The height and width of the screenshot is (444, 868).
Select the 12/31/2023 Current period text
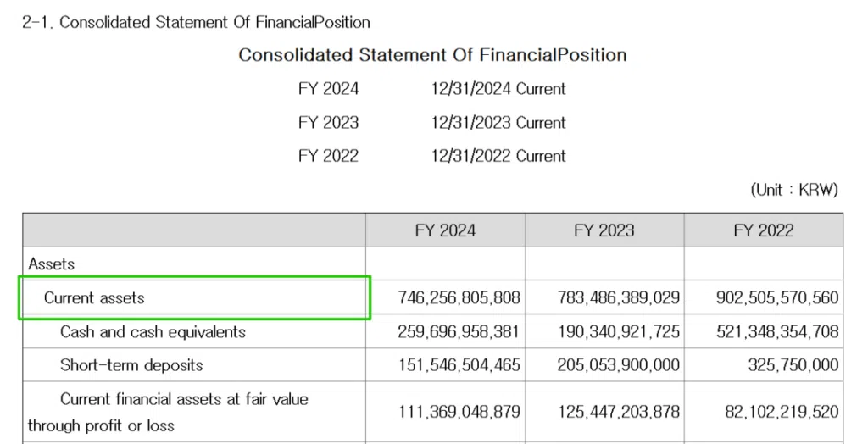(x=498, y=123)
